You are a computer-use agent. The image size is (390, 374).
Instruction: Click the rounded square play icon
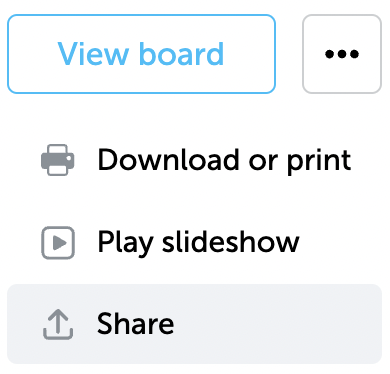(x=58, y=243)
